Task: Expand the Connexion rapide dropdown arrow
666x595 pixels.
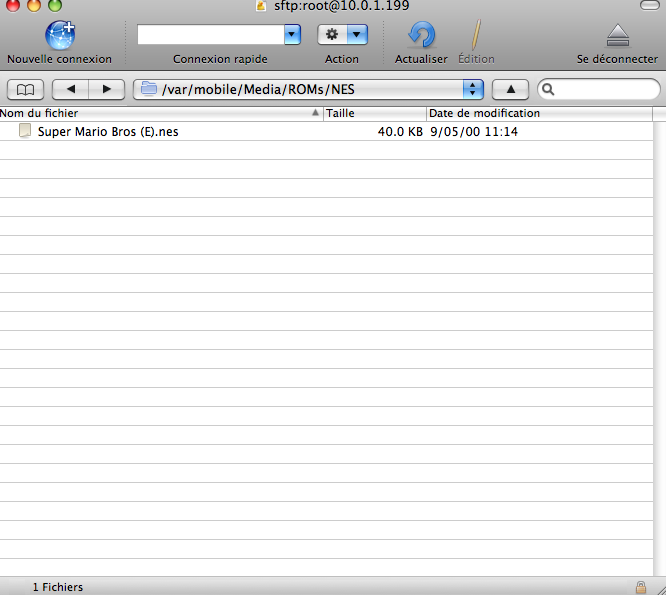Action: [292, 34]
